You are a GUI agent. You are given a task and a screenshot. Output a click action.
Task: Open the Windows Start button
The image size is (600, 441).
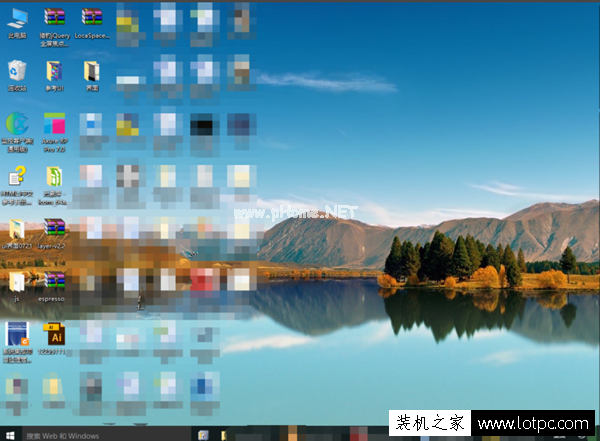[10, 436]
